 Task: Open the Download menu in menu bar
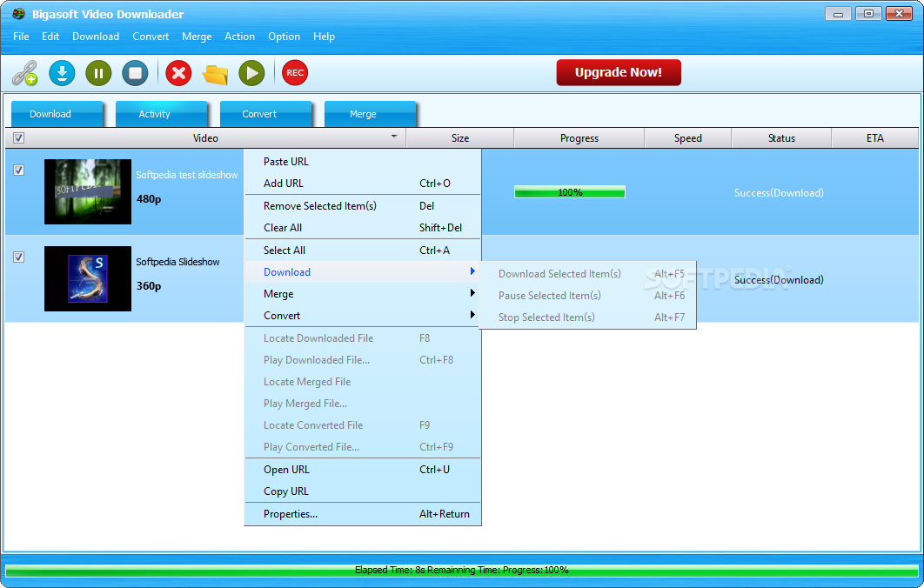(96, 37)
